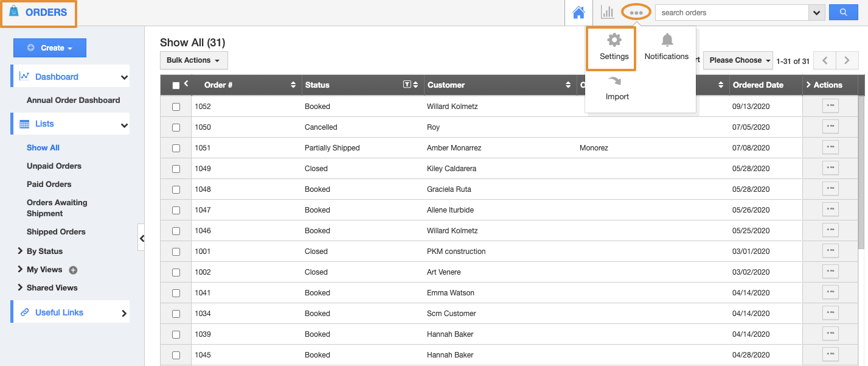Click the three-dots More options icon

coord(636,12)
